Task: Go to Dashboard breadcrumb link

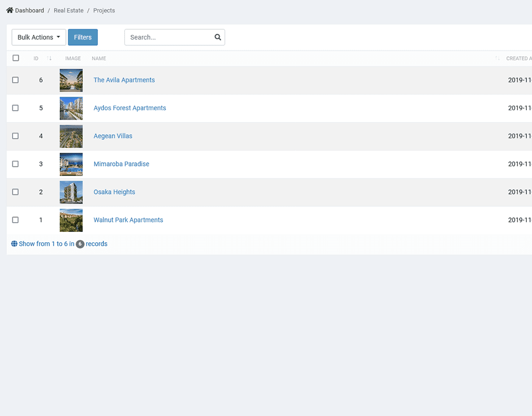Action: click(x=30, y=10)
